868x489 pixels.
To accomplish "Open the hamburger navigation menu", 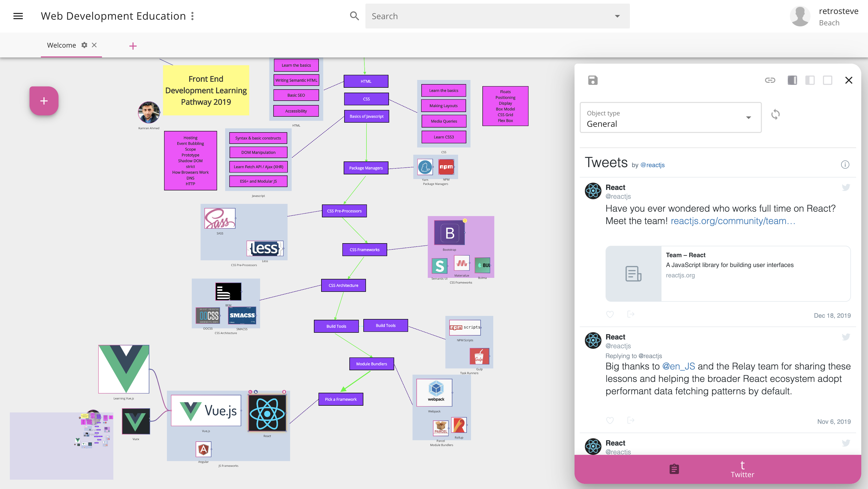I will pyautogui.click(x=18, y=16).
